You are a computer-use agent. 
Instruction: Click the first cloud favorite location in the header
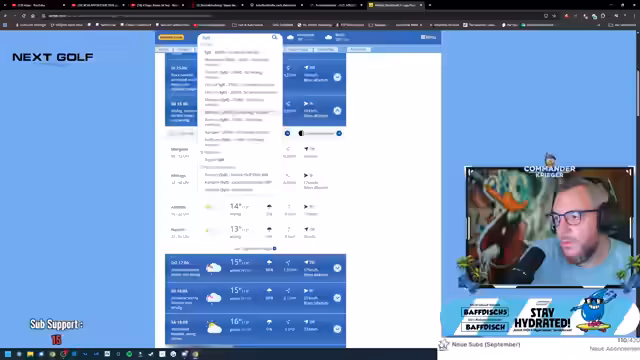pos(300,38)
